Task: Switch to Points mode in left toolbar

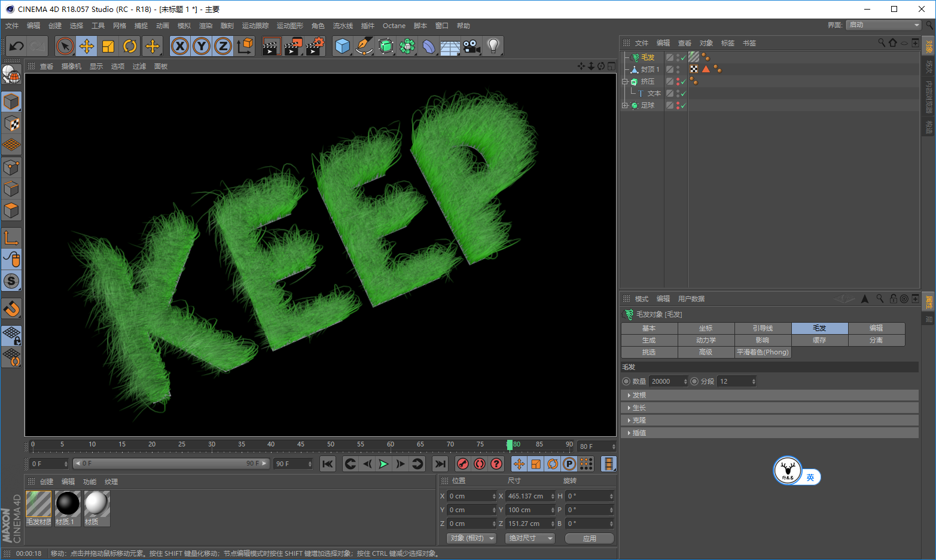Action: 11,167
